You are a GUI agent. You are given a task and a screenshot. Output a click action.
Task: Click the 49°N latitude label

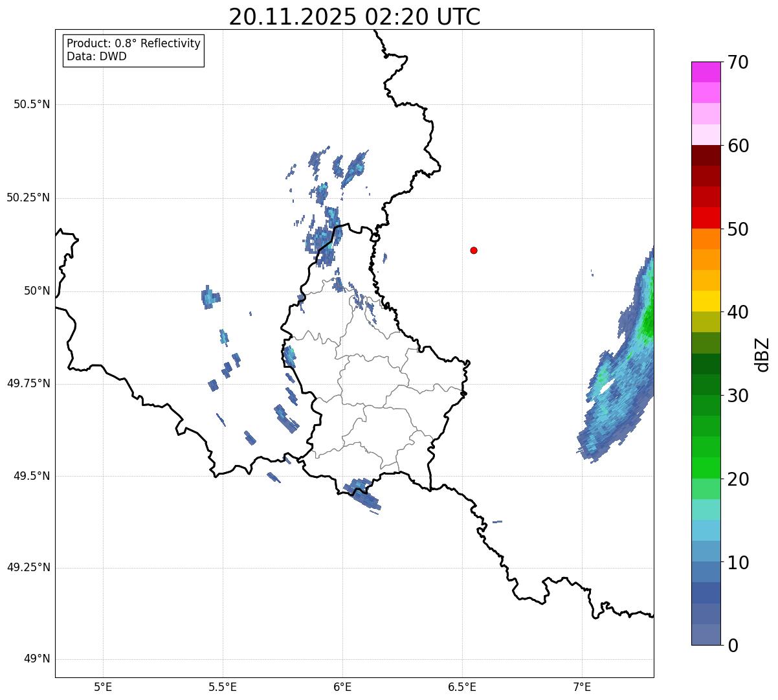pyautogui.click(x=37, y=659)
